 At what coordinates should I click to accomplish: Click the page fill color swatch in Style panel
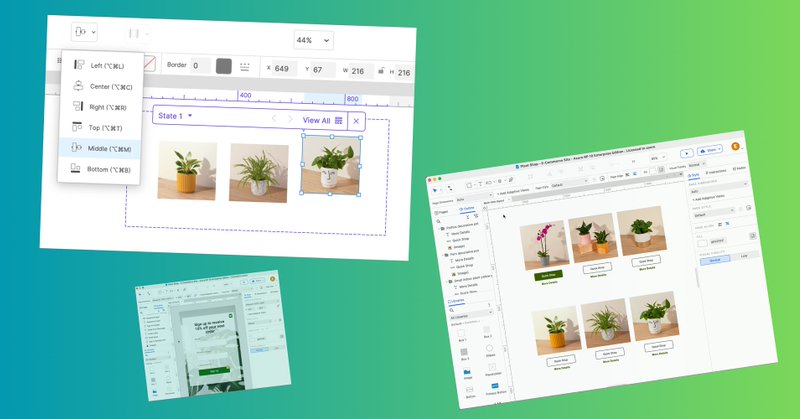click(x=703, y=243)
